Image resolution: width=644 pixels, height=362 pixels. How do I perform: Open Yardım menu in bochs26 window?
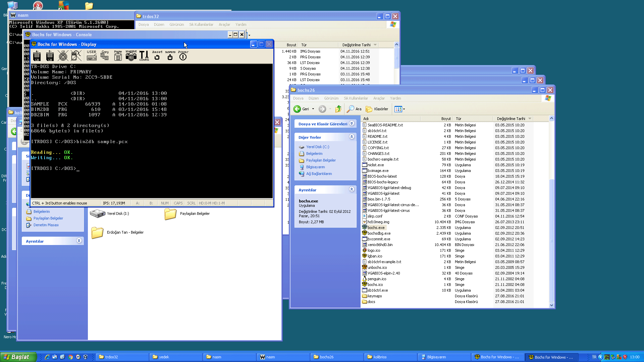coord(395,98)
